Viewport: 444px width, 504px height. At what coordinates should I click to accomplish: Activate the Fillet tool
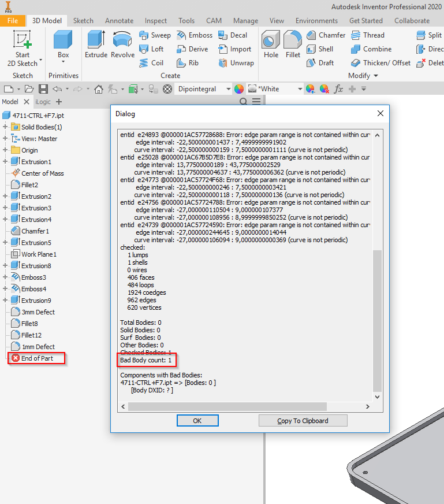click(x=293, y=45)
